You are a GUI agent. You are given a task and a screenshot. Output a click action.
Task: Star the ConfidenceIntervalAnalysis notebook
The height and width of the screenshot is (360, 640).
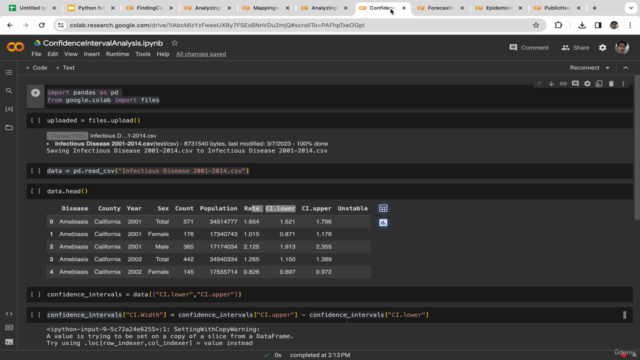click(175, 43)
